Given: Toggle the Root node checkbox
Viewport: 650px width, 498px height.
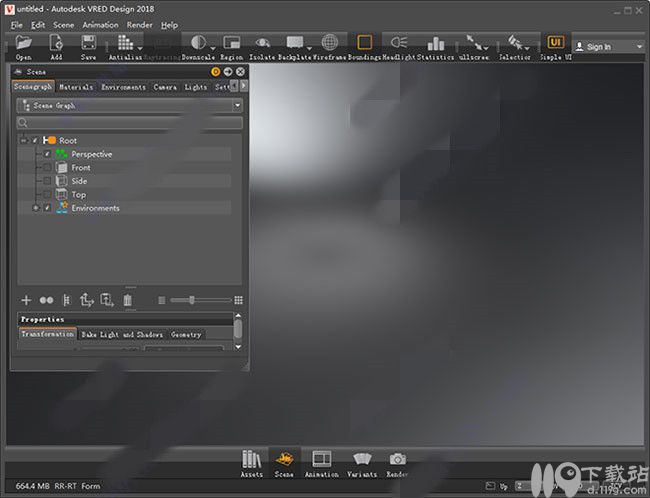Looking at the screenshot, I should coord(35,141).
